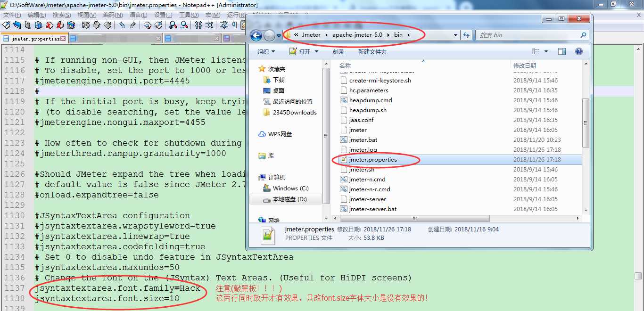Toggle the Word Wrap toolbar icon
Viewport: 644px width, 311px height.
click(224, 25)
